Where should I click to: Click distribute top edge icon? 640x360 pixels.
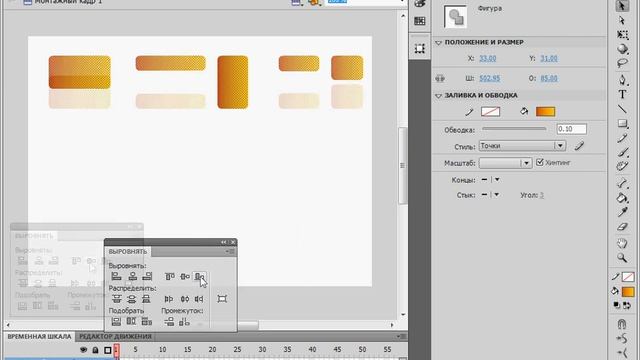pos(116,299)
